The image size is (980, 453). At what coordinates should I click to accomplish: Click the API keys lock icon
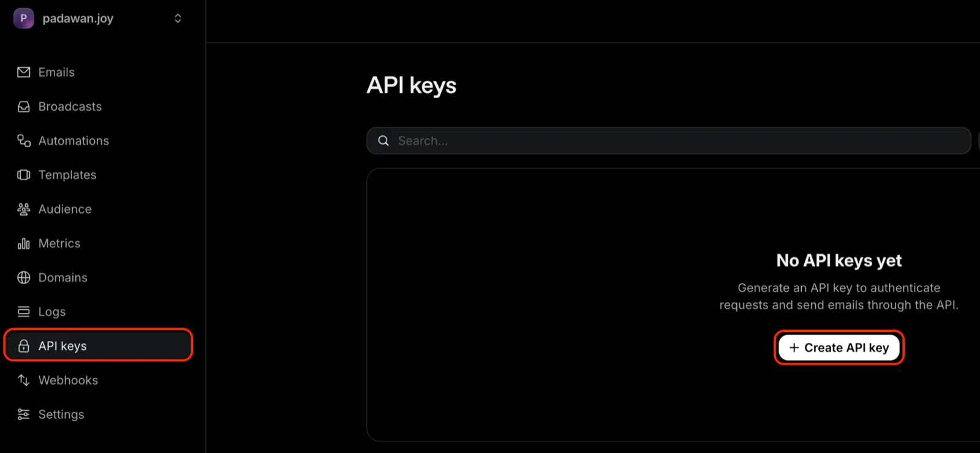tap(24, 346)
